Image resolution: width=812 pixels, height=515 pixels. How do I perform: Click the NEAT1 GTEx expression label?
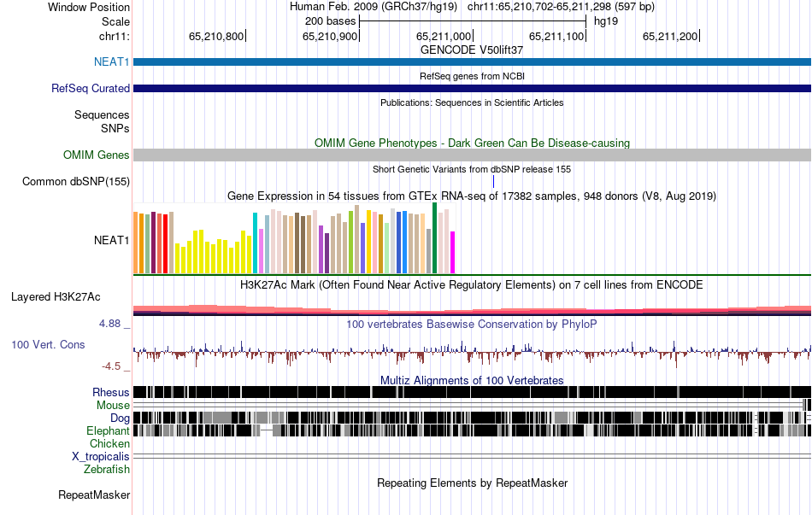pyautogui.click(x=111, y=240)
